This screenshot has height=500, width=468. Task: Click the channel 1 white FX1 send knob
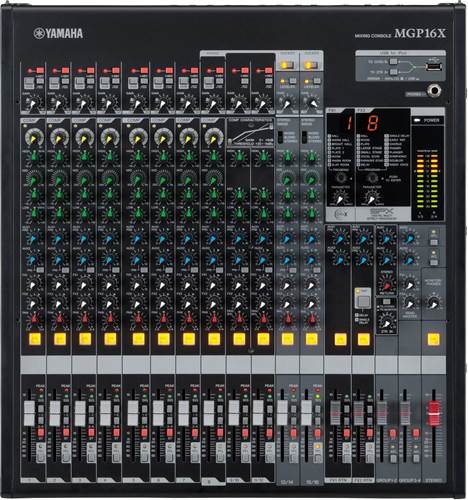pos(34,284)
